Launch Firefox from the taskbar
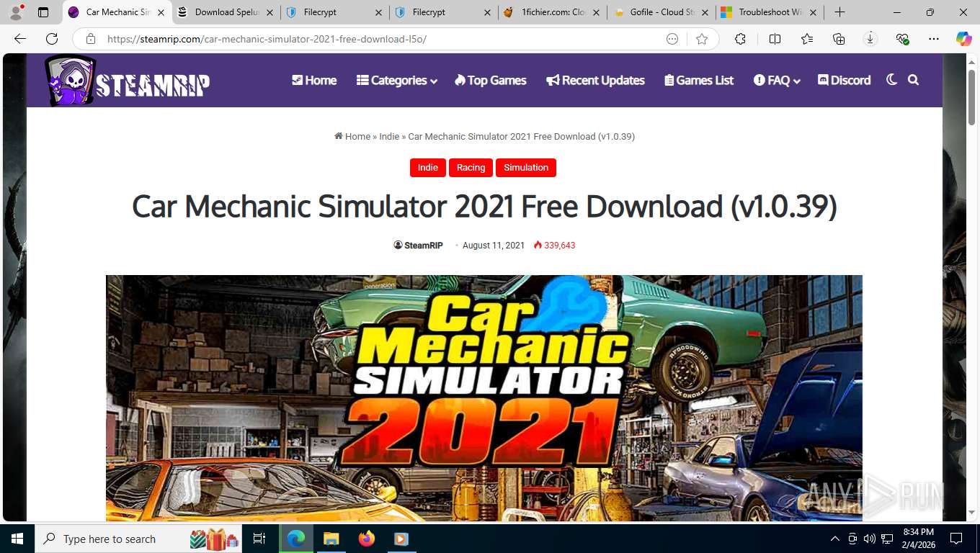Viewport: 980px width, 553px height. 366,539
